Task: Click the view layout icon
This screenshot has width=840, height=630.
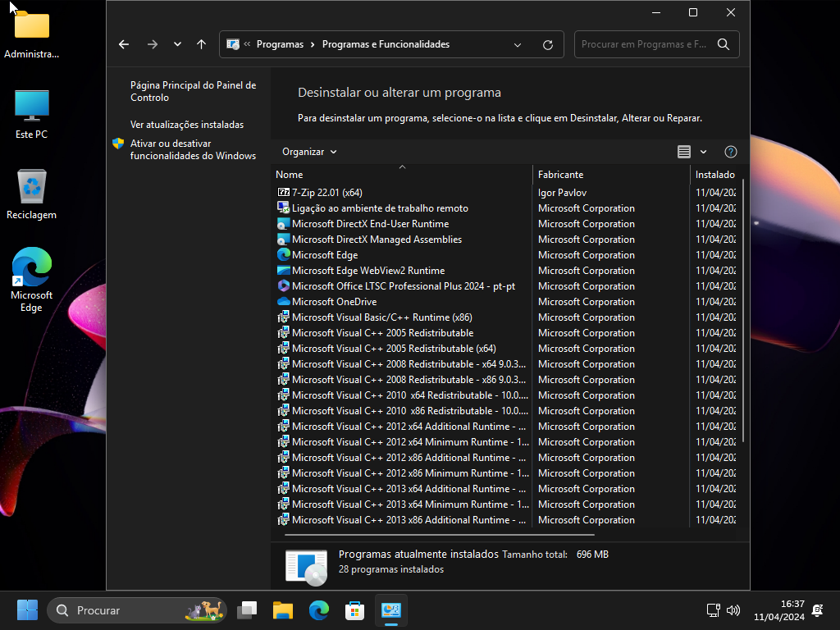Action: (x=683, y=152)
